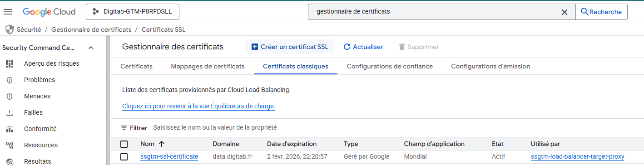Open Configurations d'émission tab
Screen dimensions: 644x165
pyautogui.click(x=490, y=66)
